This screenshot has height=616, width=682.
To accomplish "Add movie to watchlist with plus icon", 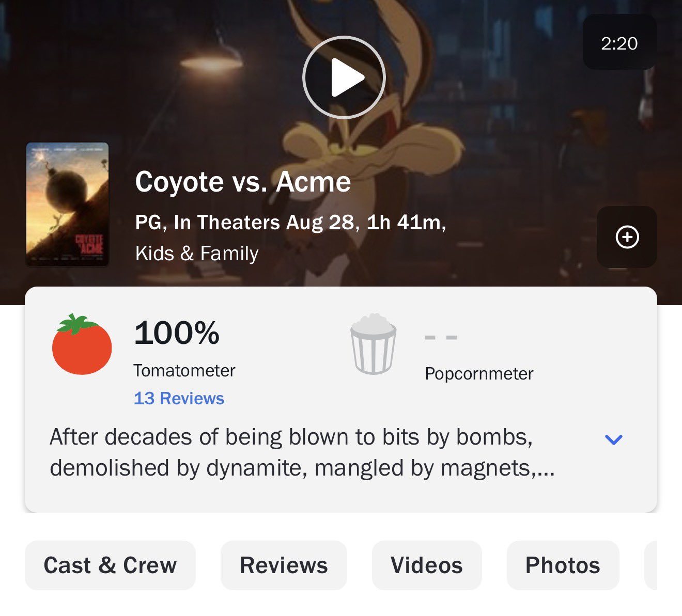I will point(627,237).
